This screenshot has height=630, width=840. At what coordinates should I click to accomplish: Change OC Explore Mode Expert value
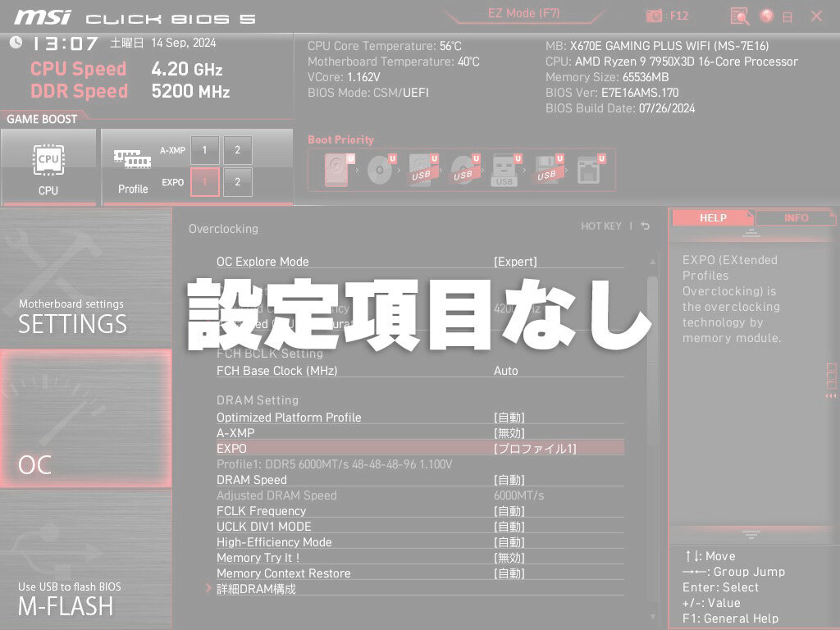click(x=515, y=262)
